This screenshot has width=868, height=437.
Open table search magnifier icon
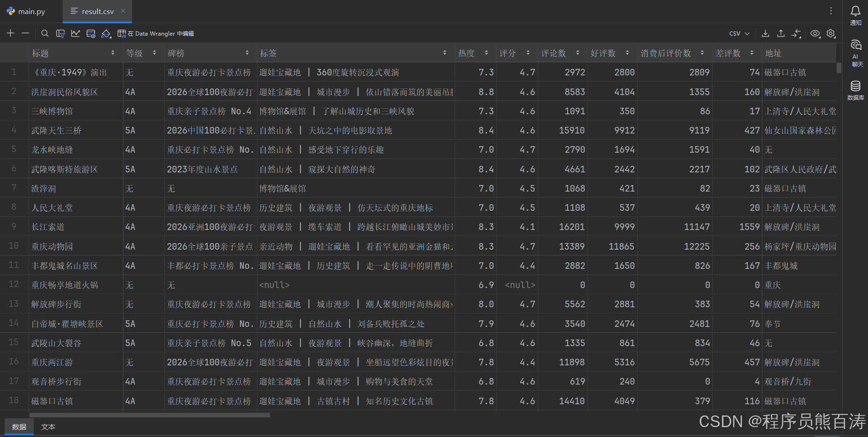[45, 33]
